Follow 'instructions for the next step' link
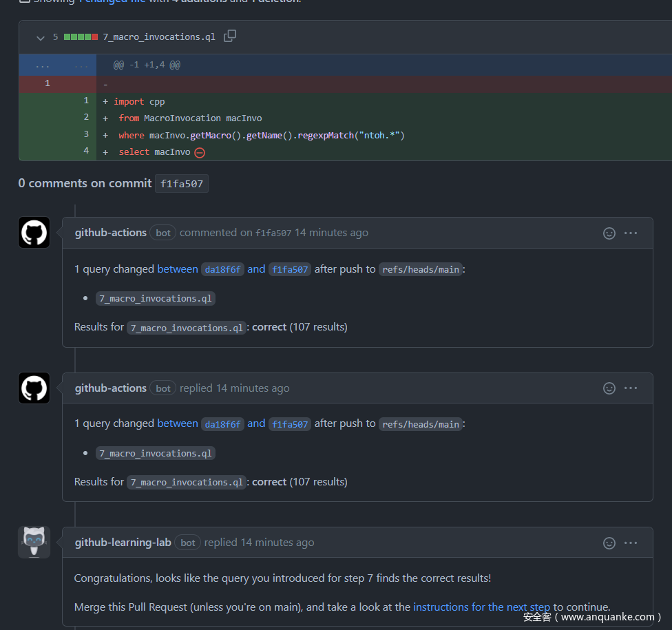Screen dimensions: 672x630 481,607
